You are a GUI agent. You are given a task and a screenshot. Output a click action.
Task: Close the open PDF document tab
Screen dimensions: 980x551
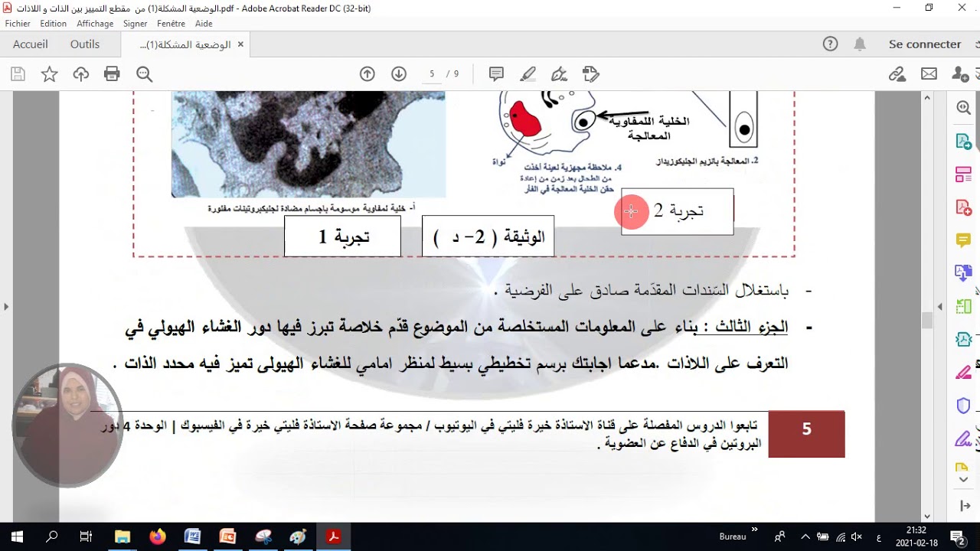[x=240, y=44]
